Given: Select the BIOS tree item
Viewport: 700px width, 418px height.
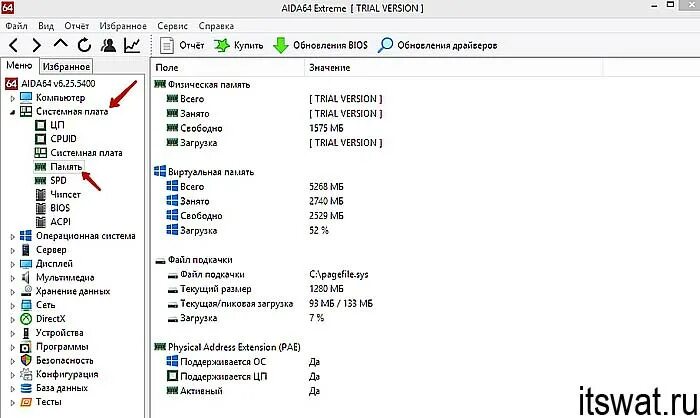Looking at the screenshot, I should 60,208.
